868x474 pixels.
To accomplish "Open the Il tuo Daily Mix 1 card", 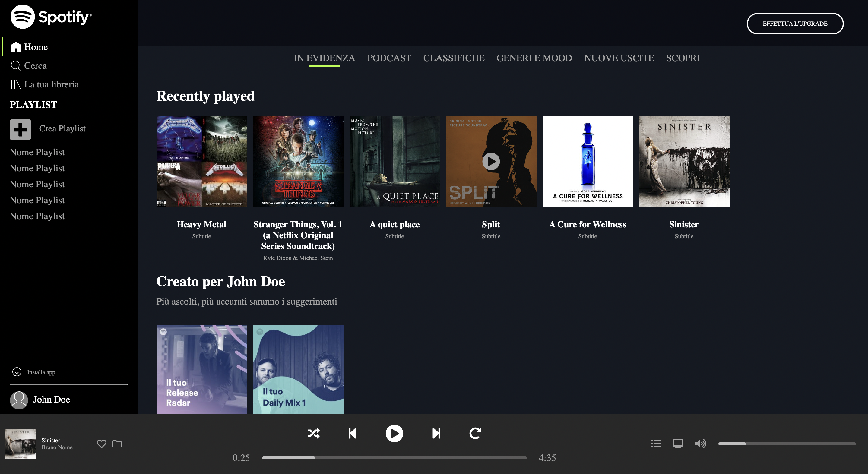I will [x=298, y=369].
